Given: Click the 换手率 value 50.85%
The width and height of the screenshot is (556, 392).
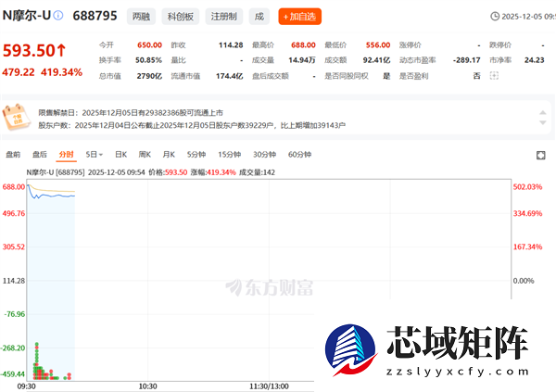Looking at the screenshot, I should click(148, 60).
